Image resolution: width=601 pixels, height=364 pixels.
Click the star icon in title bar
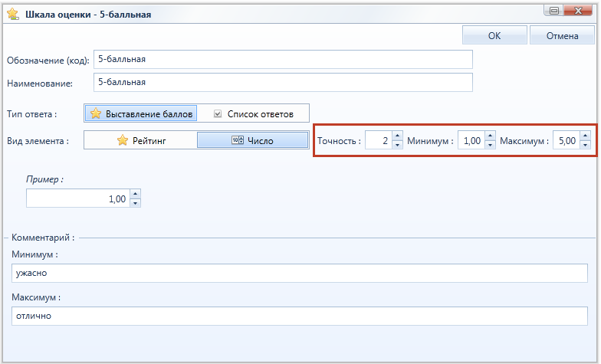pos(12,14)
